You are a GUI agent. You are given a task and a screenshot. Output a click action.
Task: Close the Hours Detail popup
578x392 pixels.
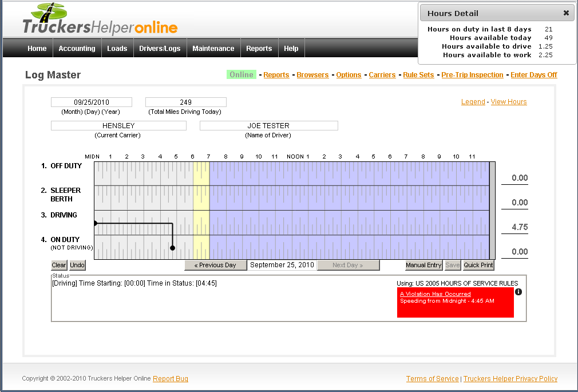(x=566, y=13)
